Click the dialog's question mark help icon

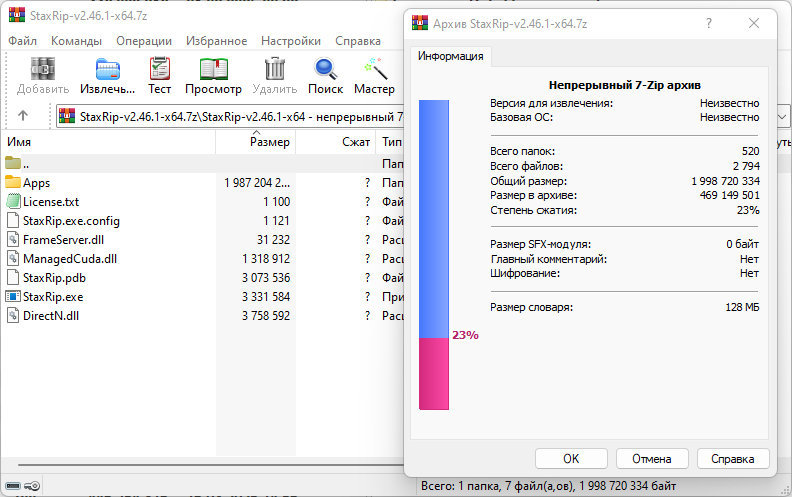click(709, 23)
